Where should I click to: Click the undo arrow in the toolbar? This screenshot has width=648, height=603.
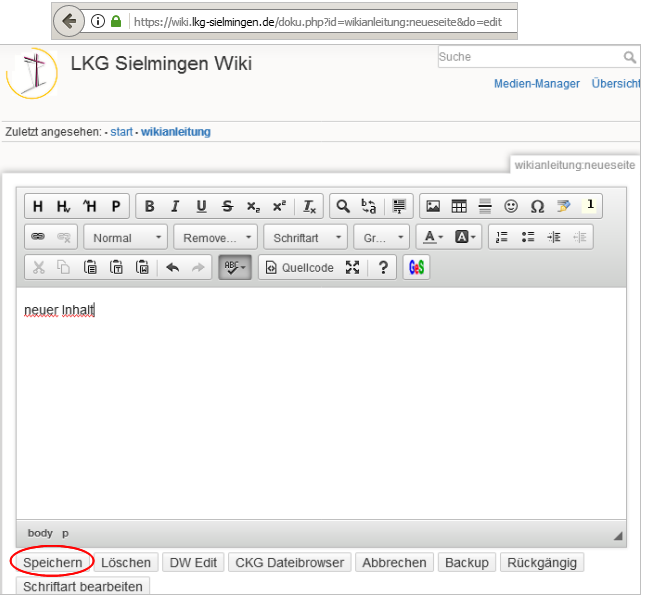click(172, 268)
